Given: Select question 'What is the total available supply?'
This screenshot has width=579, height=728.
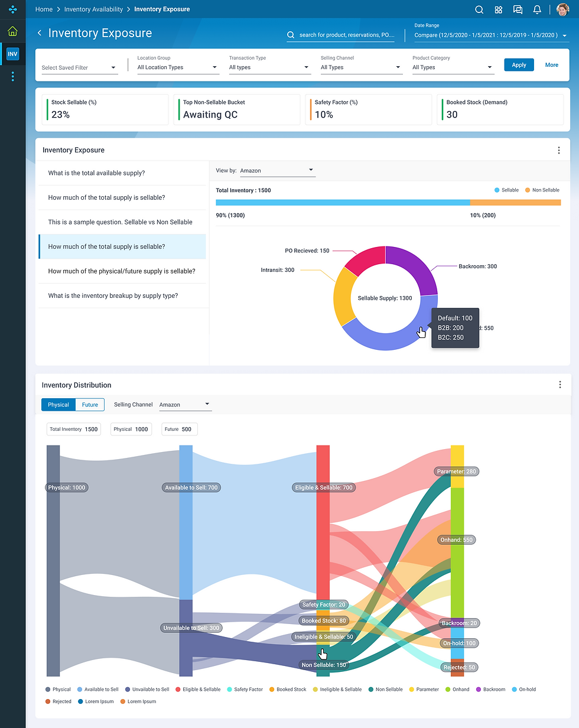Looking at the screenshot, I should 122,173.
